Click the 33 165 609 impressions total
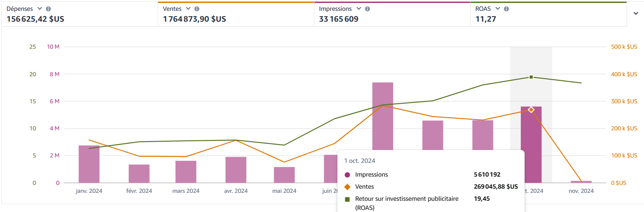Screen dimensions: 644x212 pyautogui.click(x=338, y=19)
